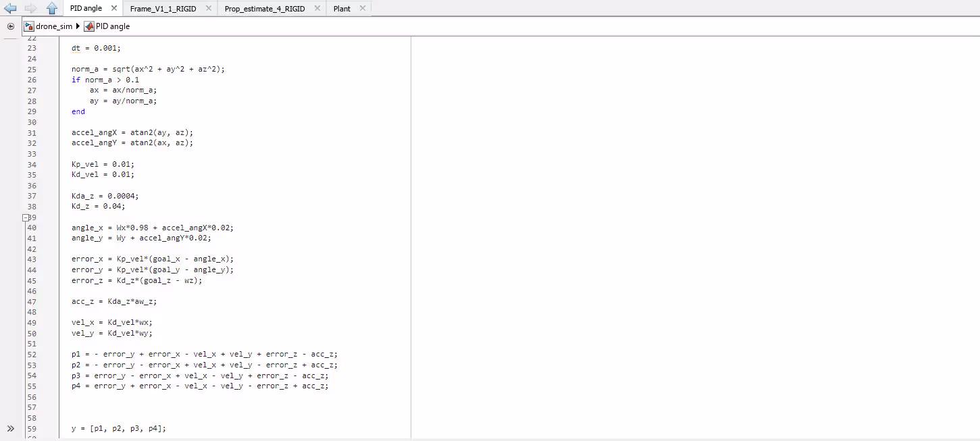The image size is (980, 441).
Task: Click line number 25 in the gutter
Action: [32, 70]
